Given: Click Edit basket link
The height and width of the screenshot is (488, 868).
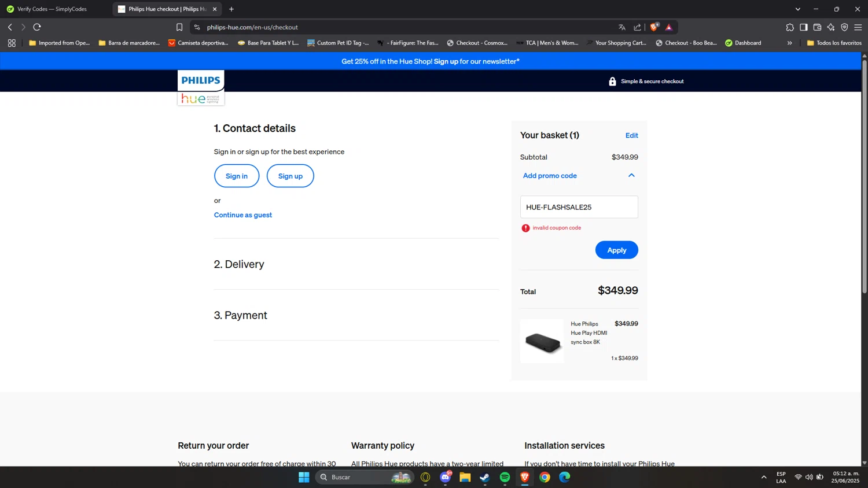Looking at the screenshot, I should (632, 135).
